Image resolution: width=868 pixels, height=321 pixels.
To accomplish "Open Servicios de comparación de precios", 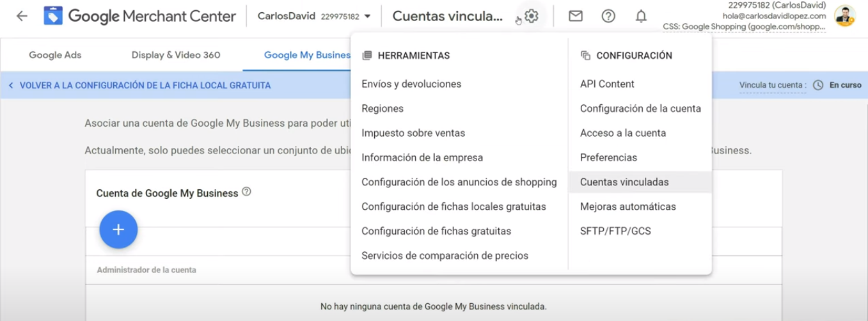I will click(445, 256).
